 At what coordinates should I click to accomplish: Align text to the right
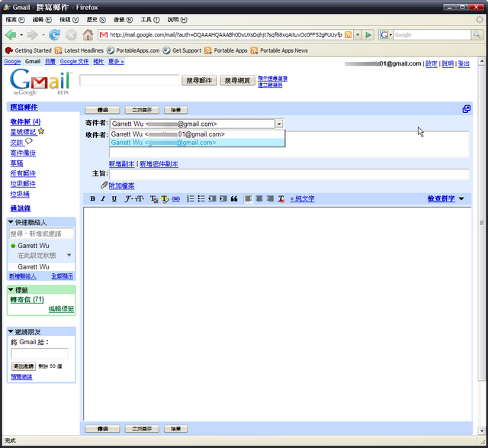click(x=270, y=198)
